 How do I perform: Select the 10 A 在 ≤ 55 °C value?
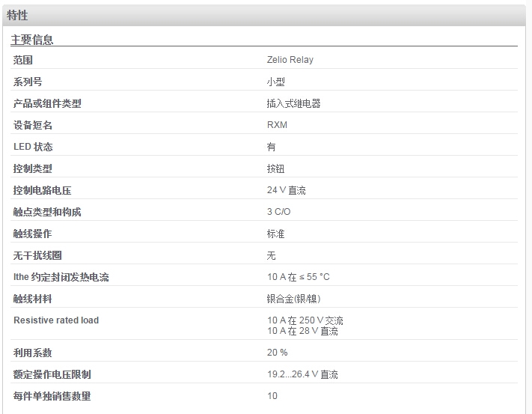point(299,277)
